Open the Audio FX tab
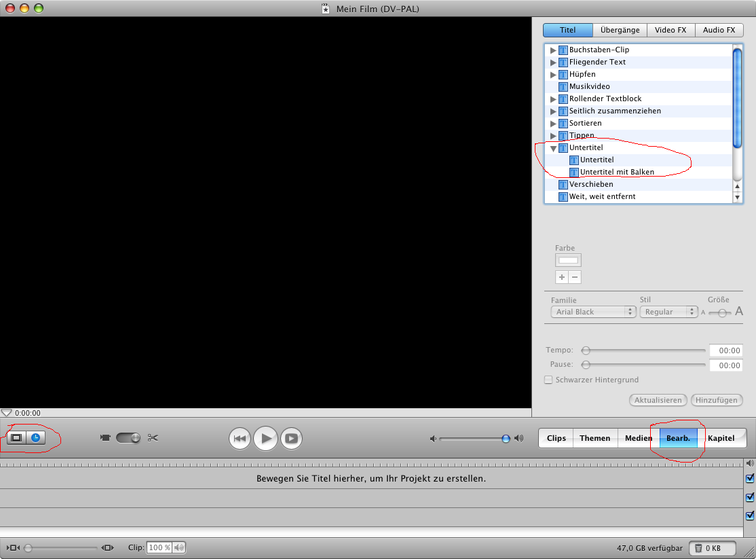The height and width of the screenshot is (559, 756). (x=719, y=29)
